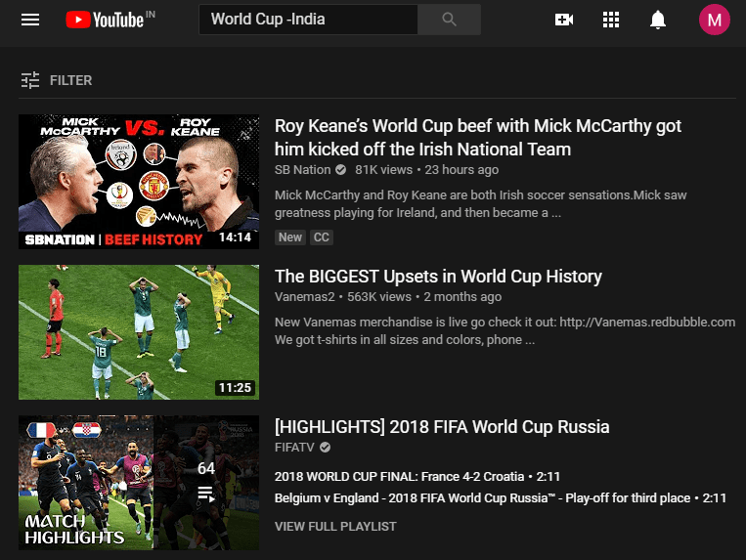Open the notifications bell
The height and width of the screenshot is (560, 746).
(x=658, y=20)
